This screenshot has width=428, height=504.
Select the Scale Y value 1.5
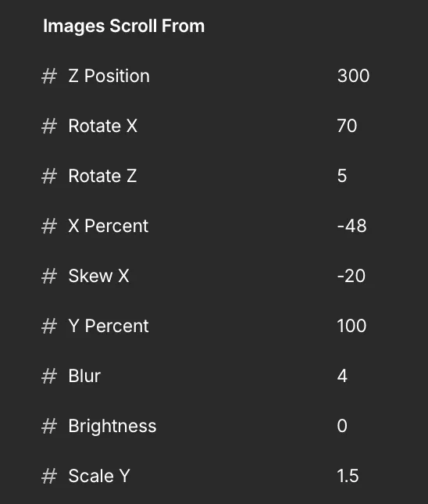(348, 476)
